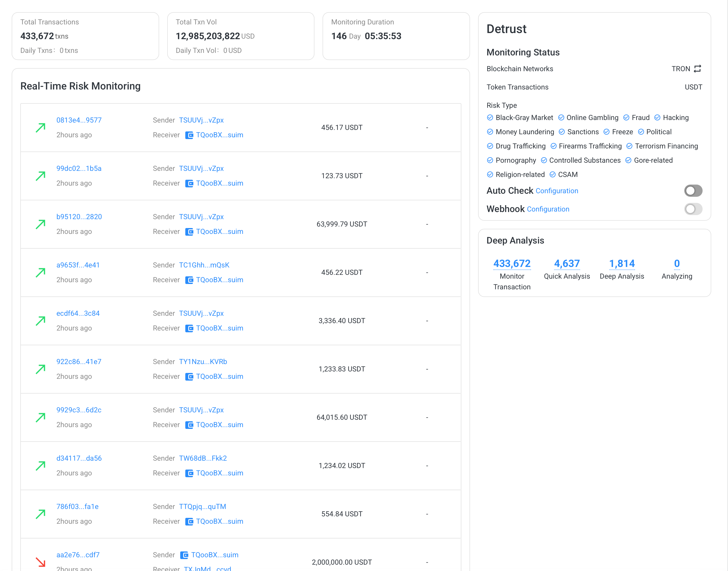This screenshot has height=571, width=728.
Task: Enable the Webhook switch
Action: tap(693, 209)
